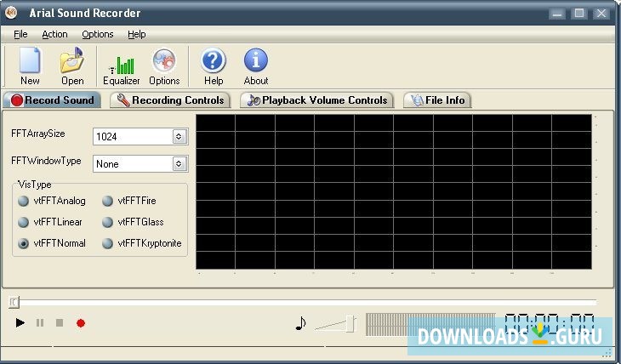Click the playback position slider thumb

click(x=14, y=302)
